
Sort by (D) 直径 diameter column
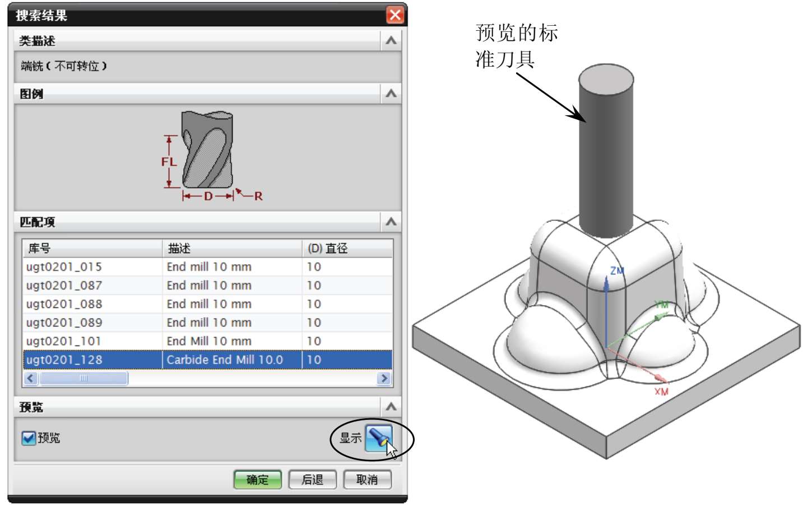[x=346, y=248]
